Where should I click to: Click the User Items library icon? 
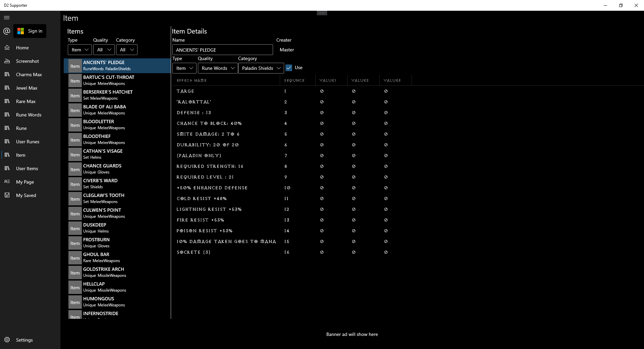click(7, 168)
